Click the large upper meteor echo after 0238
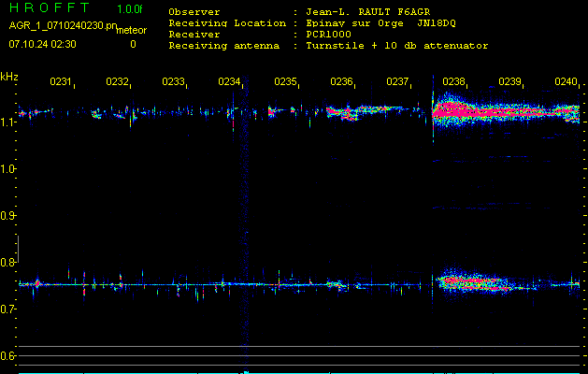The width and height of the screenshot is (588, 374). point(477,111)
